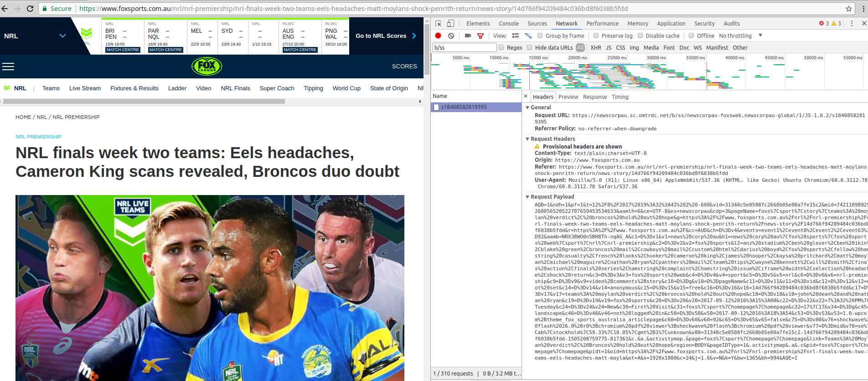868x381 pixels.
Task: Click the network filter input field b/ss
Action: (465, 47)
